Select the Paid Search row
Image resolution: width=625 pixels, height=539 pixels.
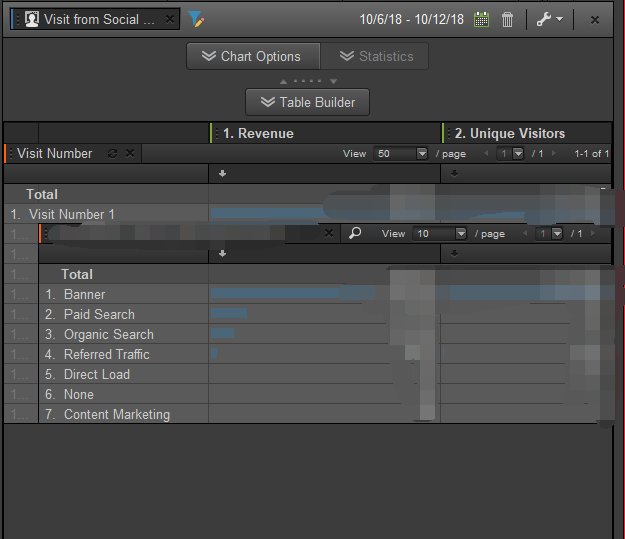(99, 314)
